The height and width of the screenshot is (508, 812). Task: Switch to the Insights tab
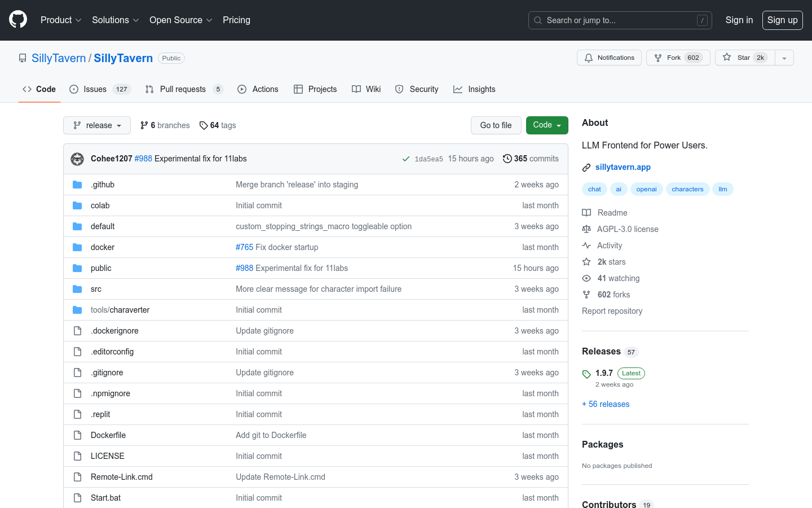pyautogui.click(x=474, y=89)
